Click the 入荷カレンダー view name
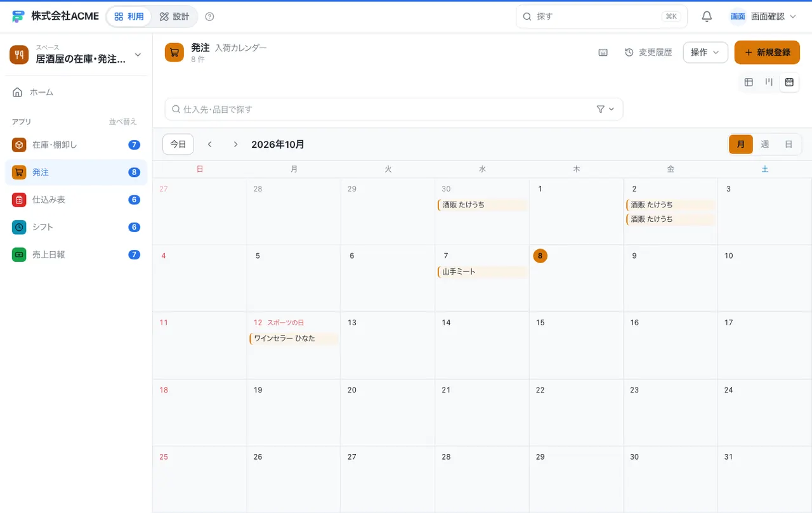 (240, 48)
